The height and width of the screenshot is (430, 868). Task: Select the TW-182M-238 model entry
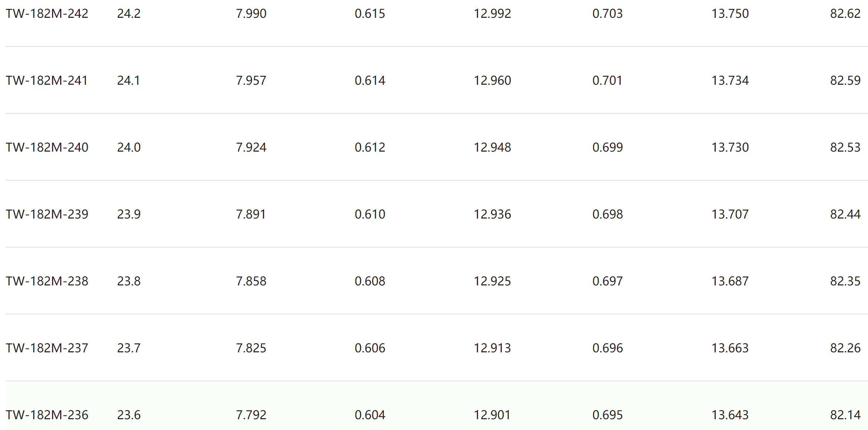pos(47,281)
